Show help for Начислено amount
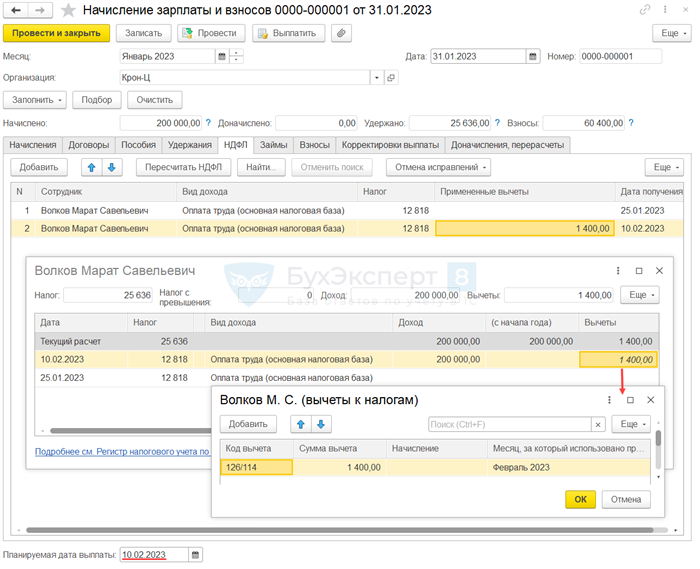The height and width of the screenshot is (569, 700). coord(208,123)
